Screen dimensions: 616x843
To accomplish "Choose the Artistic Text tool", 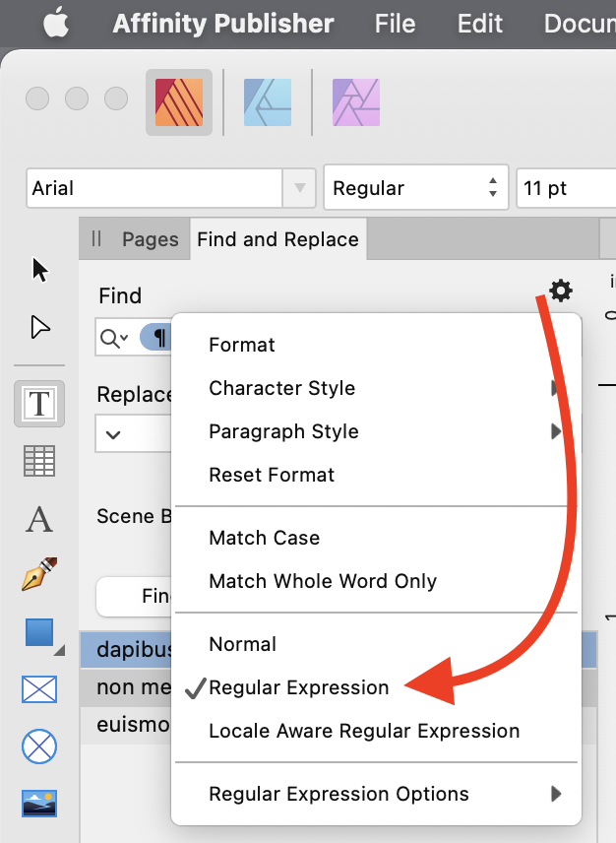I will tap(39, 519).
